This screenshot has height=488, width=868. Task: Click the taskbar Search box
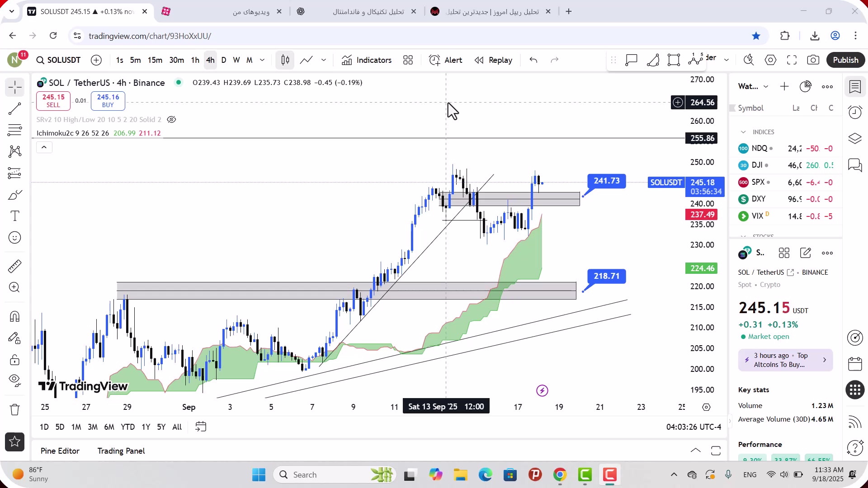pyautogui.click(x=335, y=475)
